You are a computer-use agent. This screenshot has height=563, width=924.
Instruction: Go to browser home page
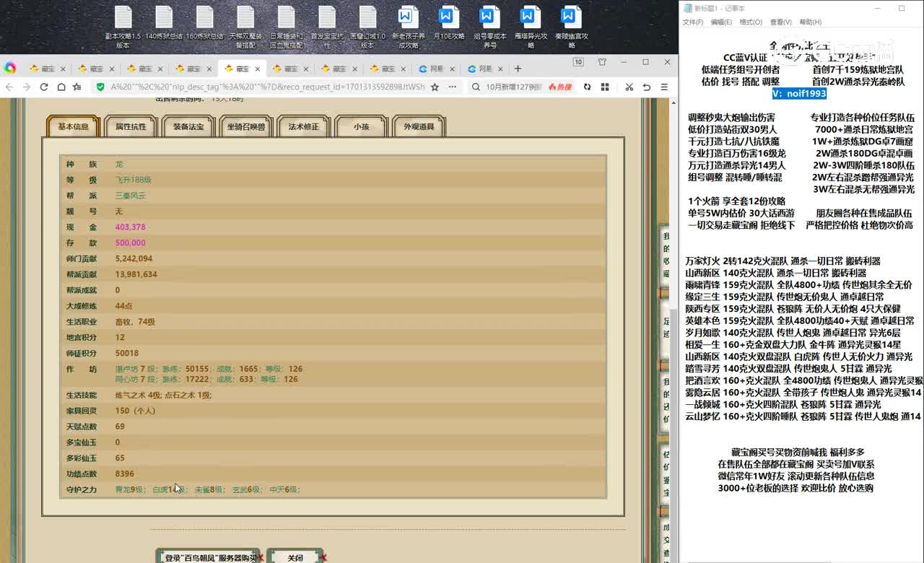click(61, 87)
